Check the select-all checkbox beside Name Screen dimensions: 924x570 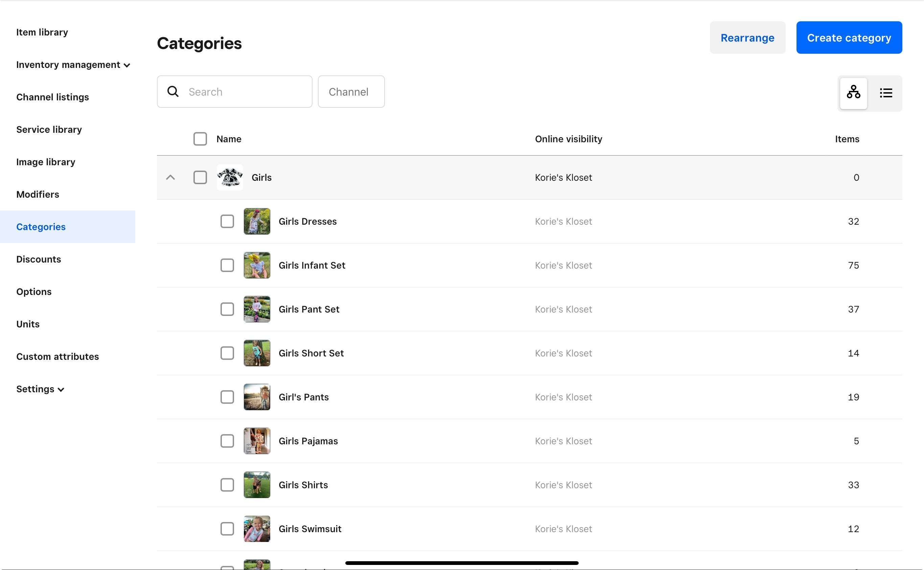(x=200, y=139)
